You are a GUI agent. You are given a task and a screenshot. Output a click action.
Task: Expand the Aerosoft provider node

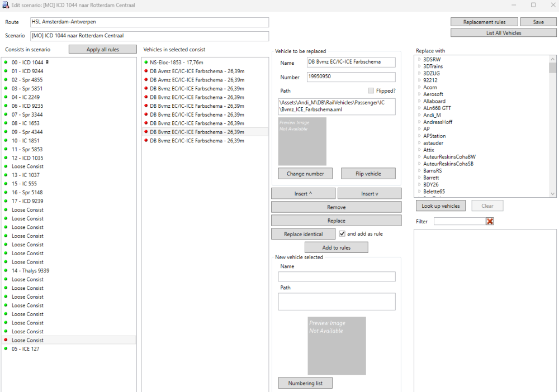(419, 94)
